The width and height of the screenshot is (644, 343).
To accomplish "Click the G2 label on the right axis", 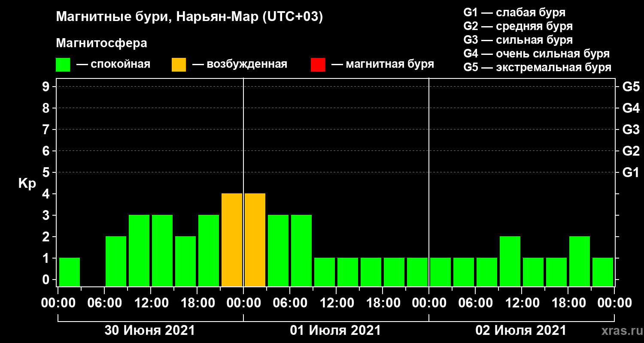I will pyautogui.click(x=631, y=151).
